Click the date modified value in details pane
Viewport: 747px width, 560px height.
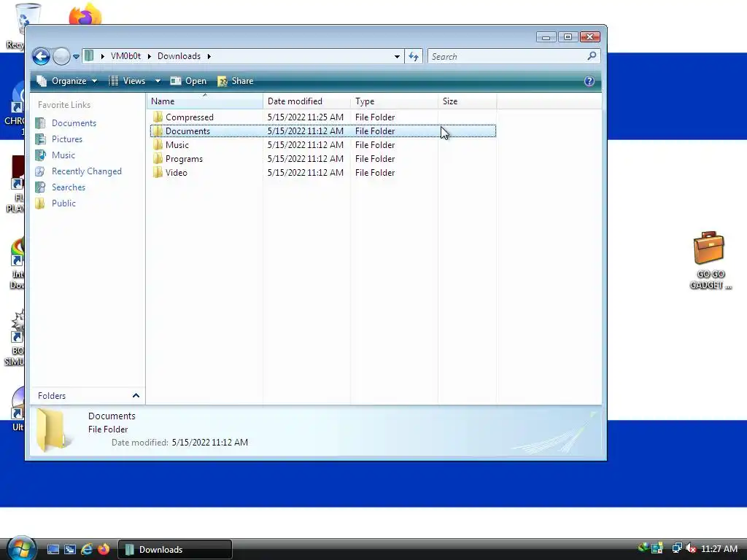pyautogui.click(x=209, y=443)
